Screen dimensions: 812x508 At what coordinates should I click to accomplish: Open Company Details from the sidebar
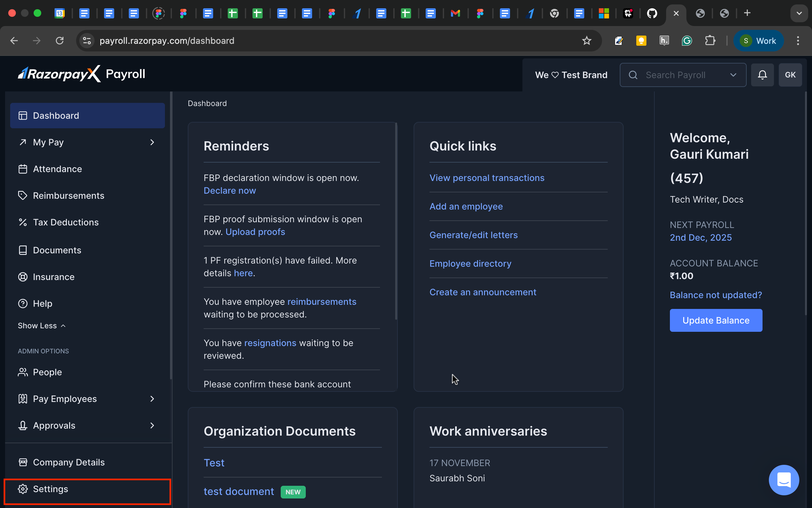87,462
